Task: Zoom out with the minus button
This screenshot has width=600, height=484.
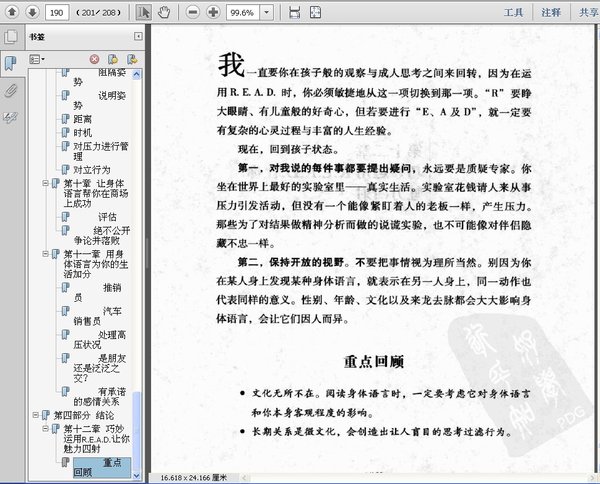Action: 191,12
